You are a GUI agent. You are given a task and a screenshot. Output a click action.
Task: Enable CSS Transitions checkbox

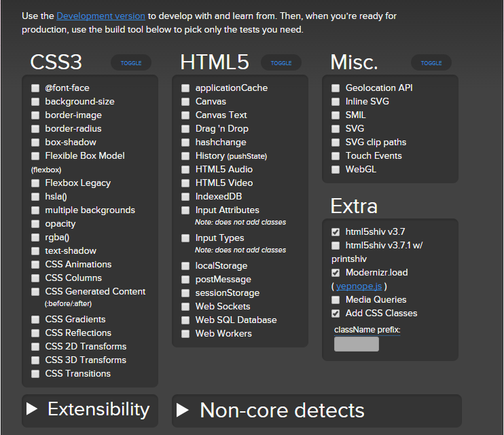(x=35, y=374)
